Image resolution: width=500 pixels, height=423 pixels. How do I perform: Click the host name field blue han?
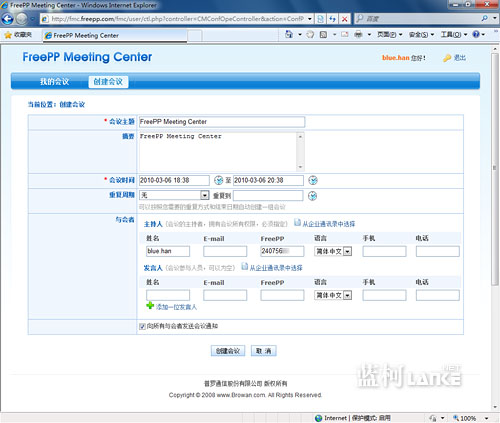tap(168, 251)
